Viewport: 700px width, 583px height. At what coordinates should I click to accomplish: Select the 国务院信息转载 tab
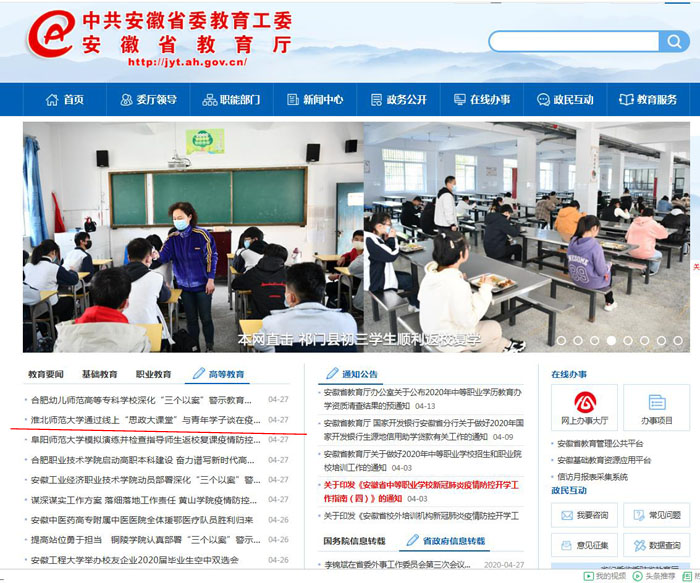click(x=354, y=540)
